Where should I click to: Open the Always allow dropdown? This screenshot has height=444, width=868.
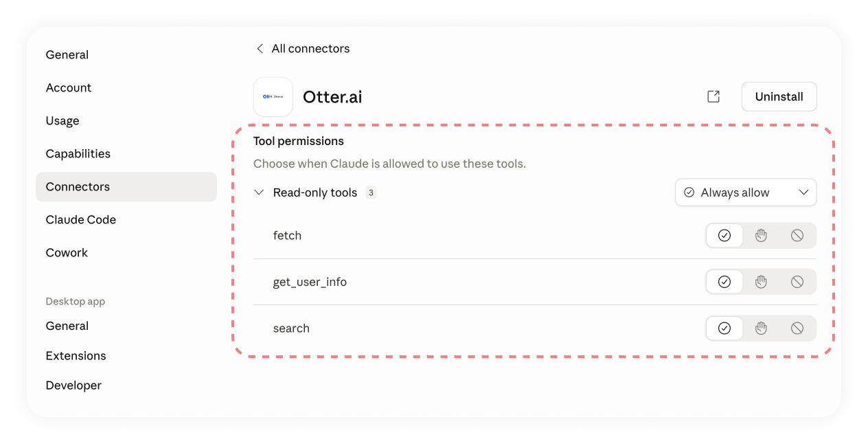coord(746,192)
